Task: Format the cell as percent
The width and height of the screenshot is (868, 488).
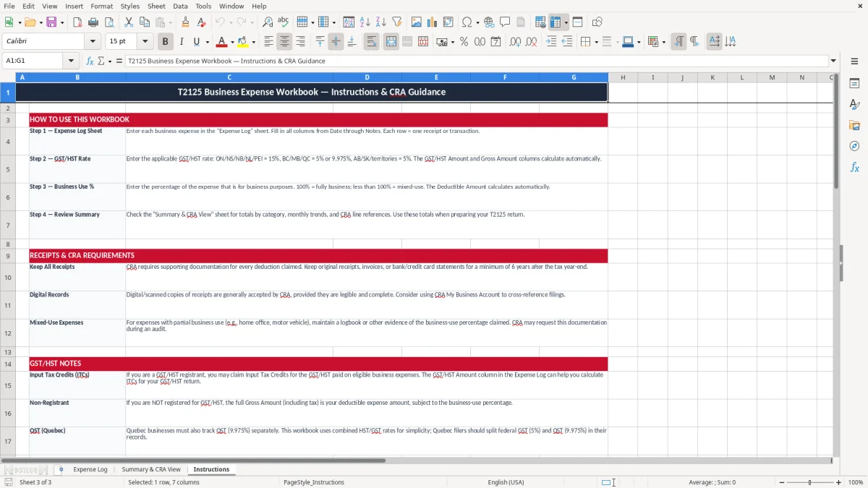Action: (464, 42)
